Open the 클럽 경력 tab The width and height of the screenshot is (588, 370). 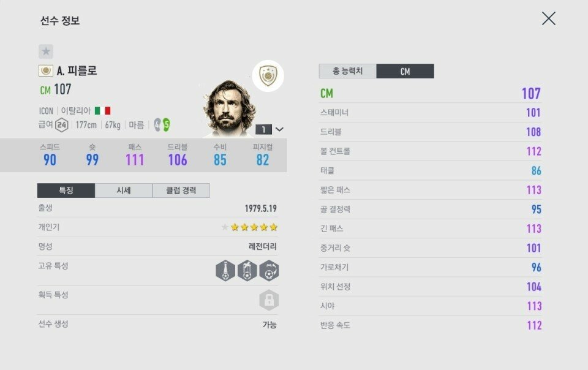[x=181, y=191]
